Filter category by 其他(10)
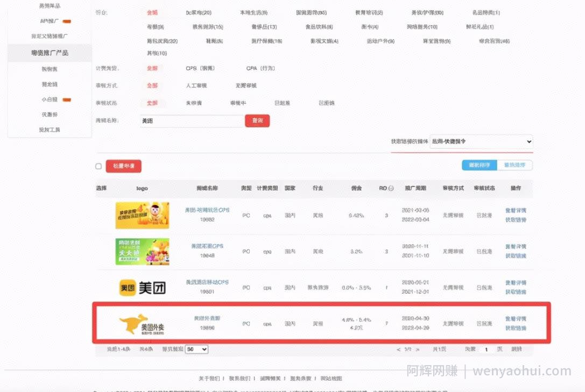This screenshot has width=585, height=392. coord(157,53)
